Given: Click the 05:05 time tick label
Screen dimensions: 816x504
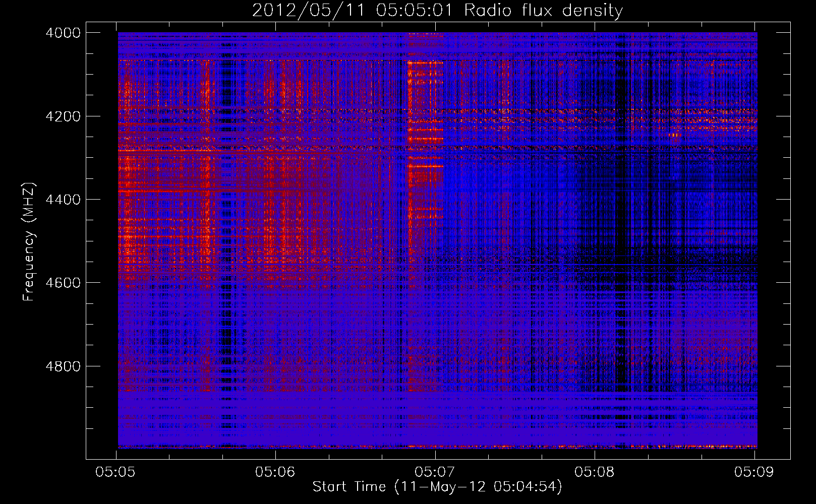Looking at the screenshot, I should tap(115, 472).
